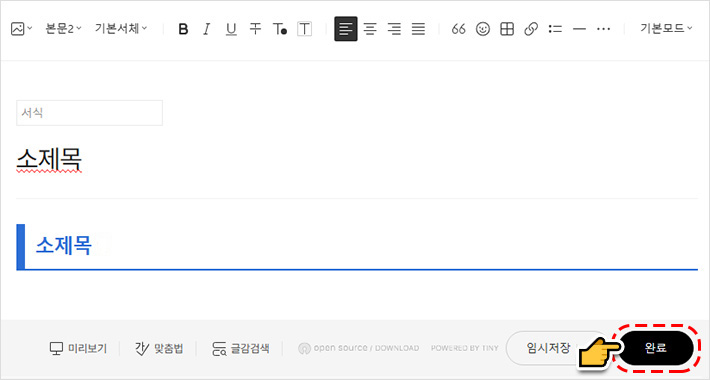The image size is (710, 380).
Task: Toggle strikethrough formatting
Action: pyautogui.click(x=255, y=29)
